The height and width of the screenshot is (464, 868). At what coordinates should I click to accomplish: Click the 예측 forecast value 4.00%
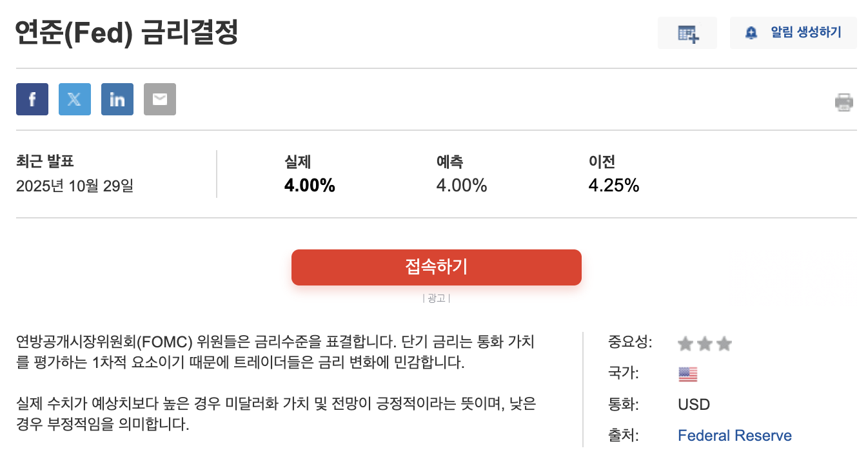[x=462, y=186]
